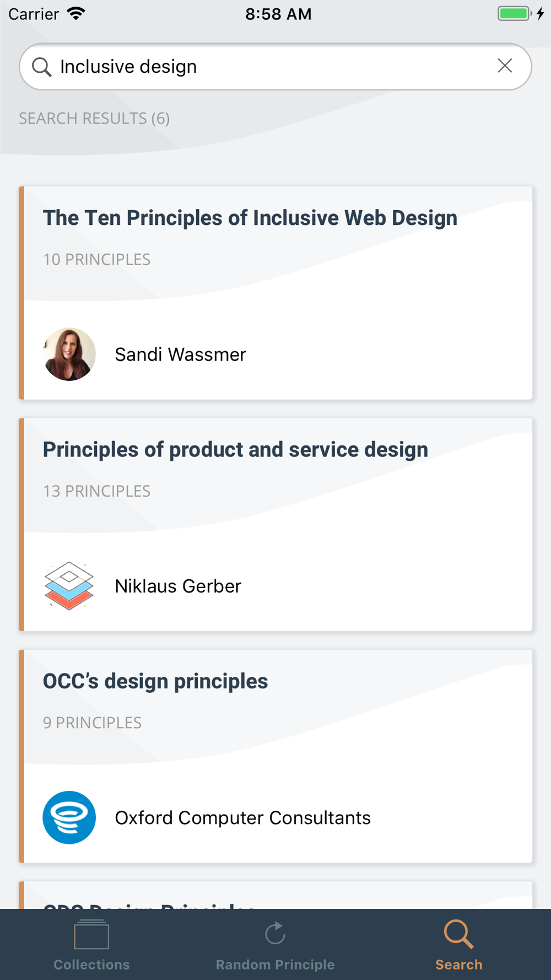Viewport: 551px width, 980px height.
Task: Open OCC's design principles collection
Action: (x=155, y=681)
